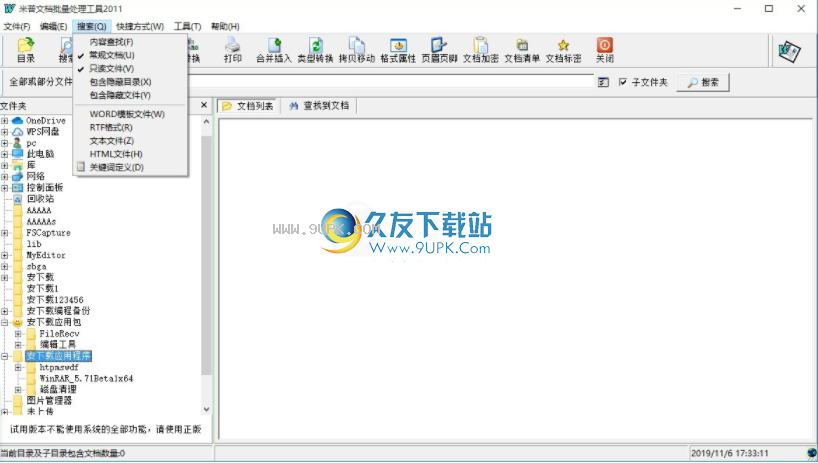The image size is (818, 463).
Task: Collapse the 安下载应用包 folder node
Action: click(5, 322)
